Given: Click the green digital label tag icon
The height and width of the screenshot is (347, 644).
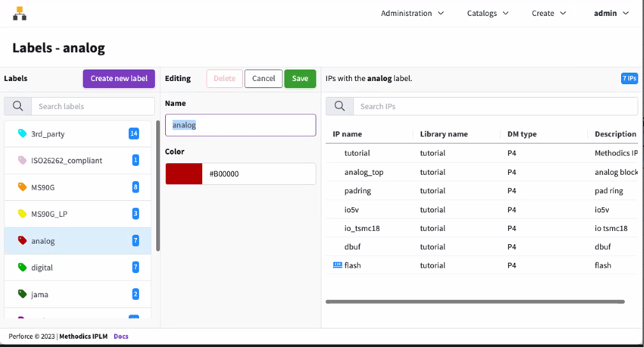Looking at the screenshot, I should (x=22, y=268).
